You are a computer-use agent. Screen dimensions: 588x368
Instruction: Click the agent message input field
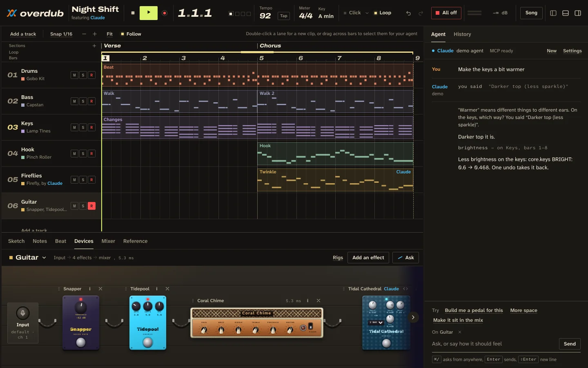pyautogui.click(x=493, y=344)
